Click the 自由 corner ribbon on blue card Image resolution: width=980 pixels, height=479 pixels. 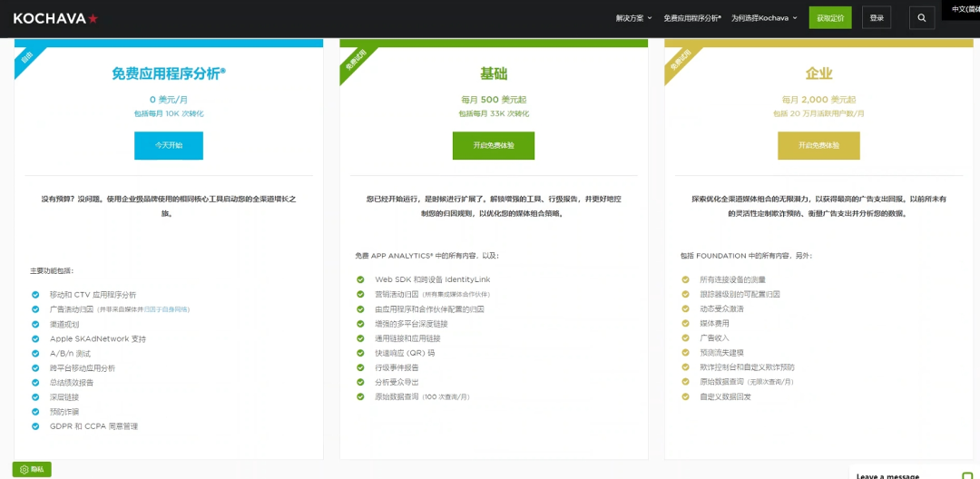point(27,59)
